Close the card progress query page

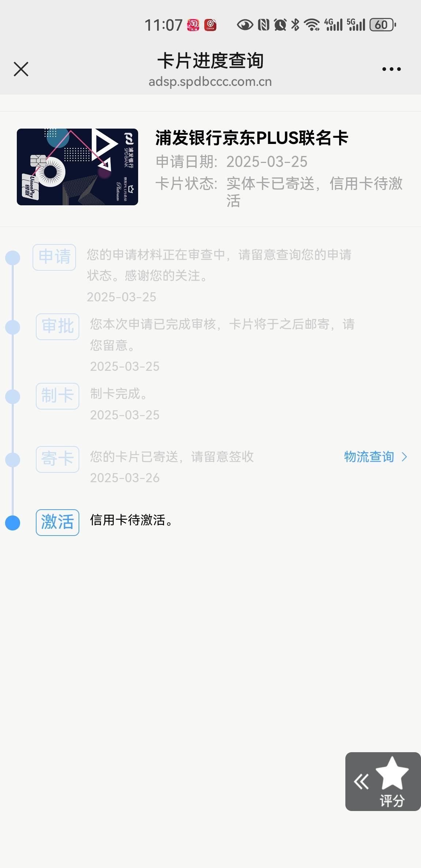(x=21, y=69)
